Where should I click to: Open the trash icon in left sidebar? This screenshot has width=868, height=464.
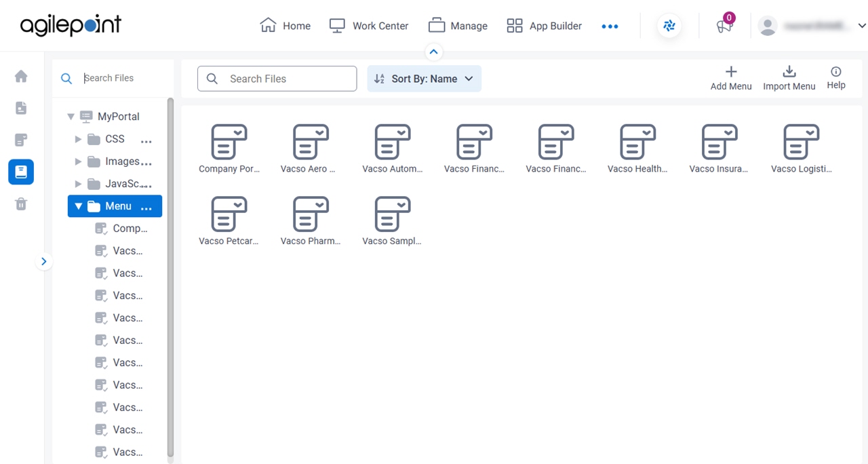(x=21, y=204)
